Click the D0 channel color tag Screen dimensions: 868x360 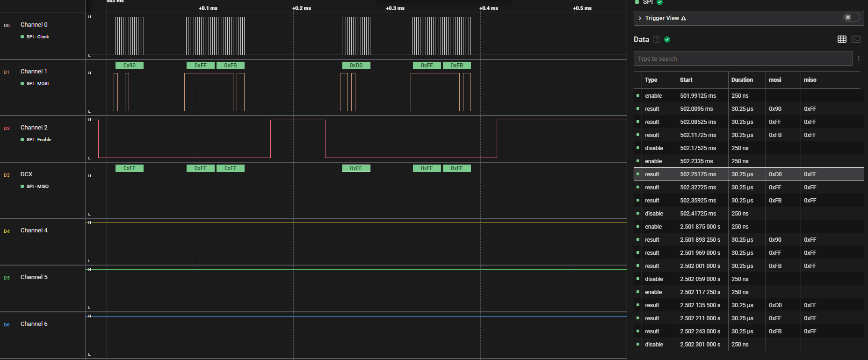coord(7,26)
